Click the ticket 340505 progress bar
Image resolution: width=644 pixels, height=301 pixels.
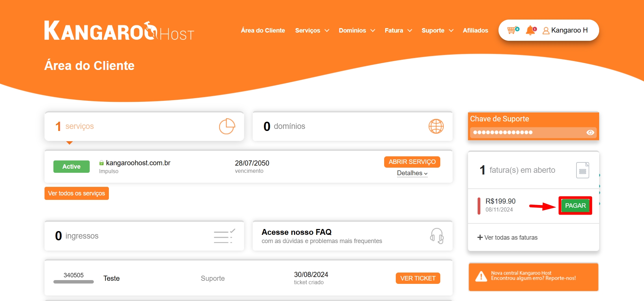click(x=74, y=282)
